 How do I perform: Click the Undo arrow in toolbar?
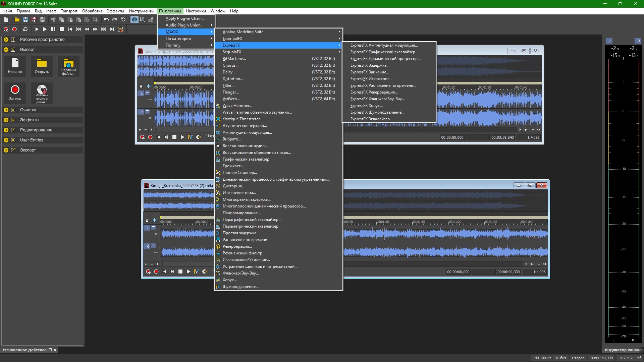[106, 20]
